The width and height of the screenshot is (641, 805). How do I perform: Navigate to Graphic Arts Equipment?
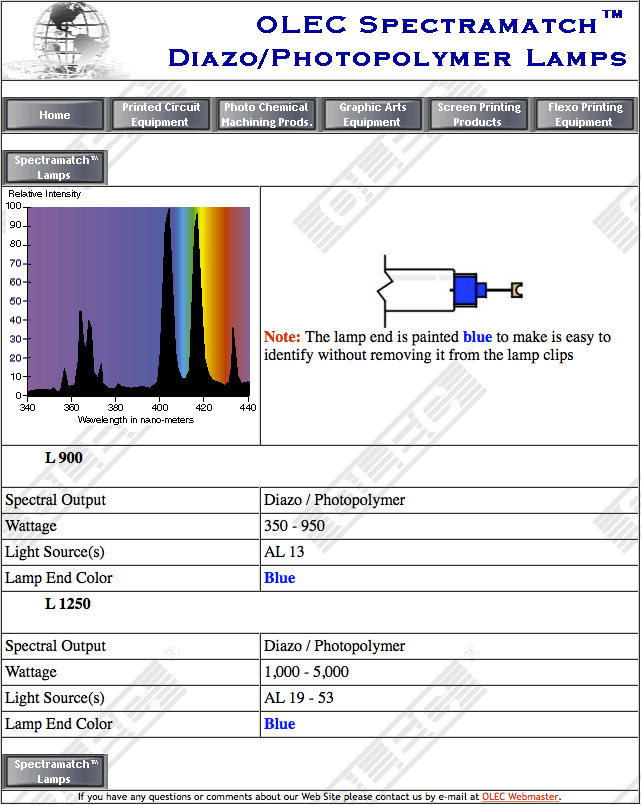[x=373, y=115]
